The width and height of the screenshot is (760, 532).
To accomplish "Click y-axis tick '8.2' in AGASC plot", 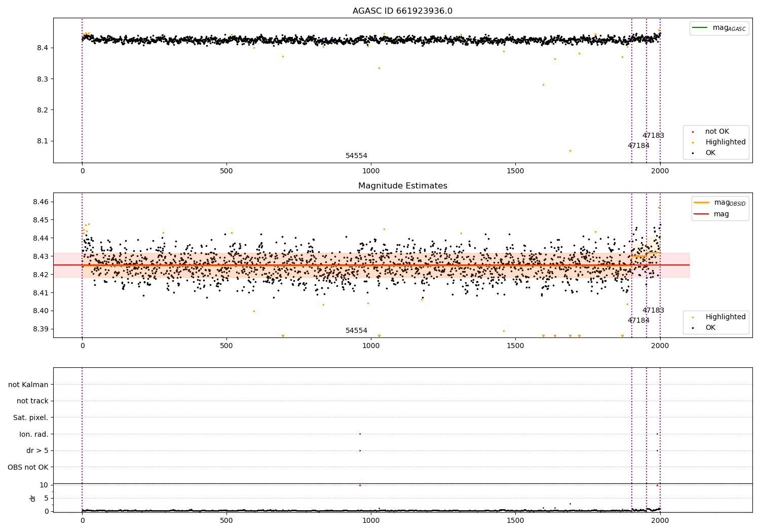I will pyautogui.click(x=43, y=110).
